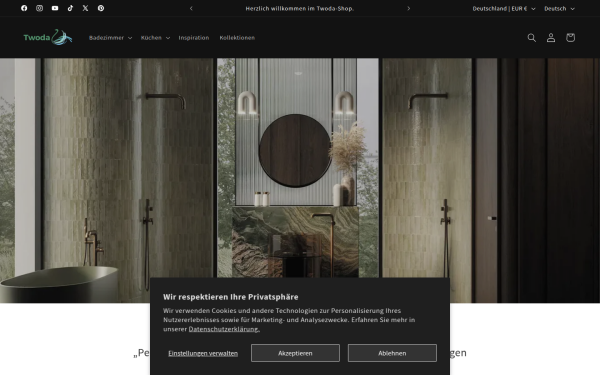Image resolution: width=600 pixels, height=375 pixels.
Task: Open the X (Twitter) social icon
Action: coord(85,8)
